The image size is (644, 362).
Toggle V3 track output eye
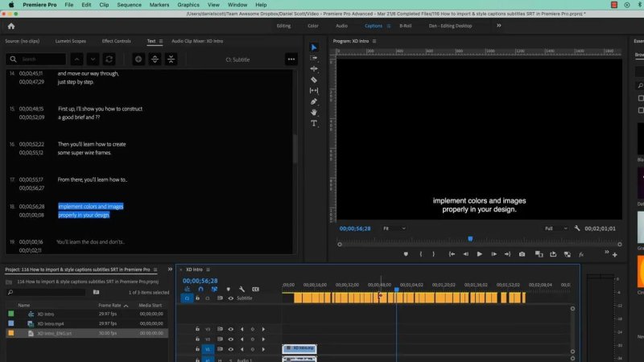[231, 329]
